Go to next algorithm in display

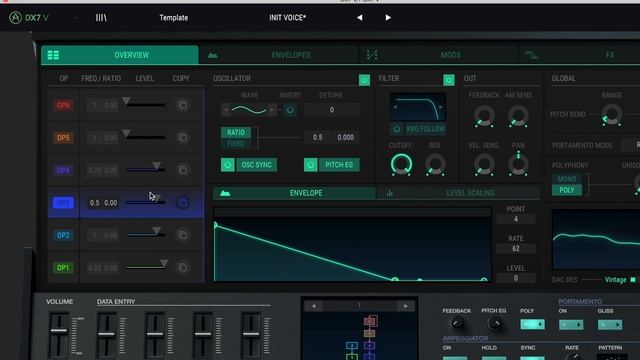(x=405, y=306)
